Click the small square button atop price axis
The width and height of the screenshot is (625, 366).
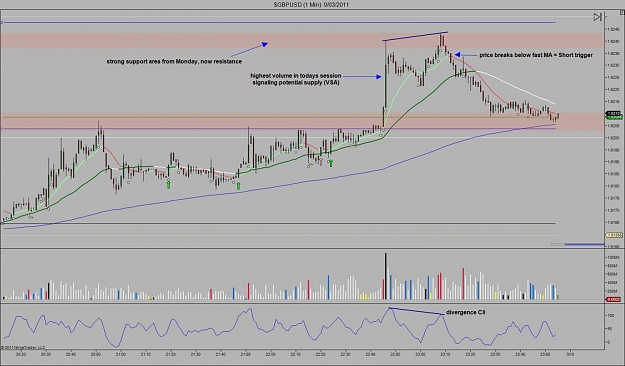tap(622, 13)
